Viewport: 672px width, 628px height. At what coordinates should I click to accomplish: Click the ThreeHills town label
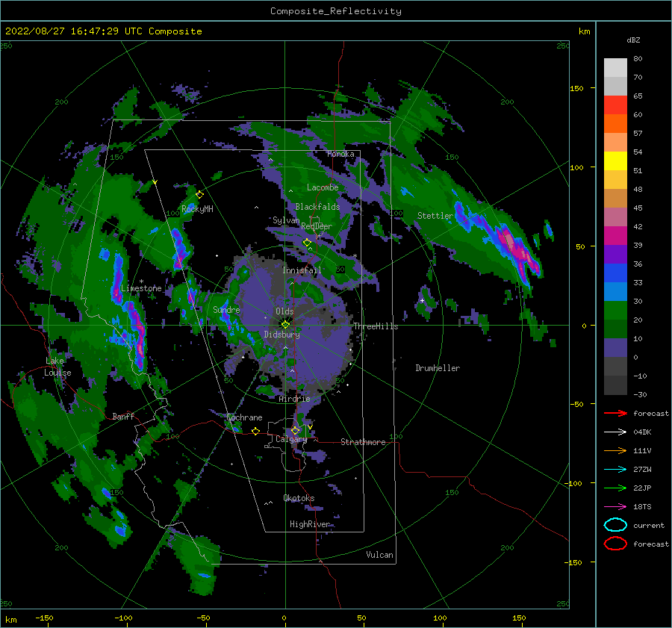[x=376, y=326]
